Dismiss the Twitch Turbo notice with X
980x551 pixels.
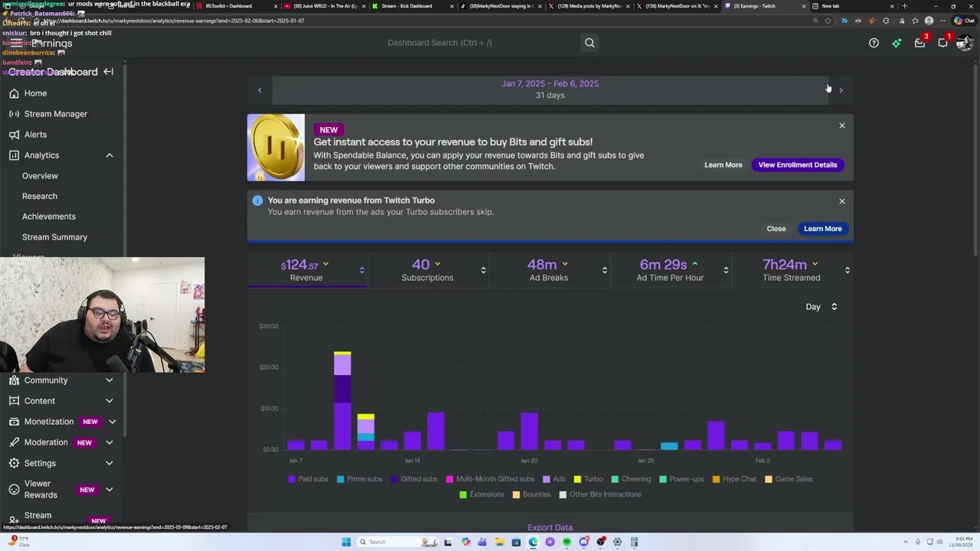coord(842,201)
